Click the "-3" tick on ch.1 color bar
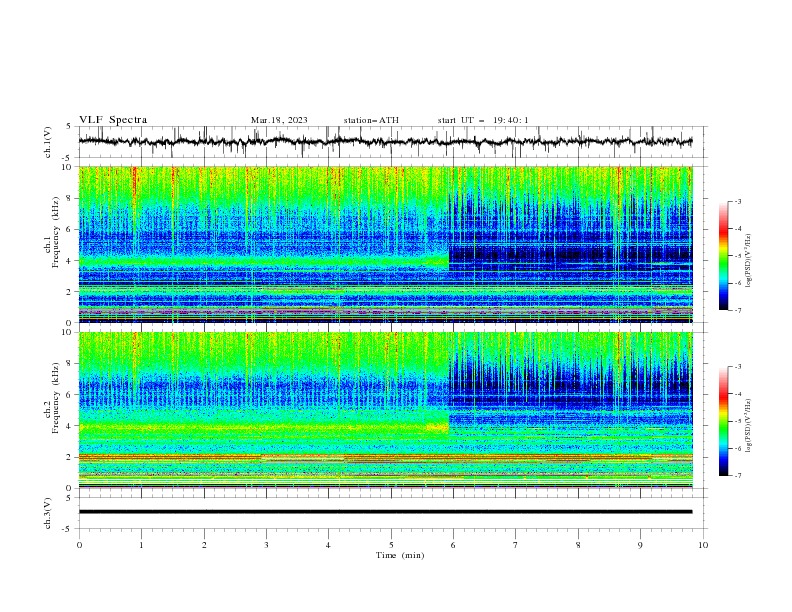 (737, 201)
